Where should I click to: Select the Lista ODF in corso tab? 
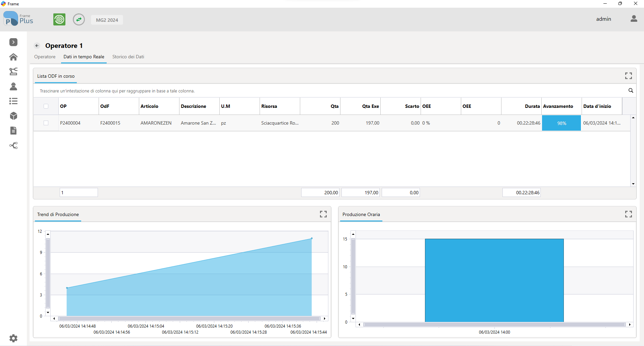click(56, 76)
